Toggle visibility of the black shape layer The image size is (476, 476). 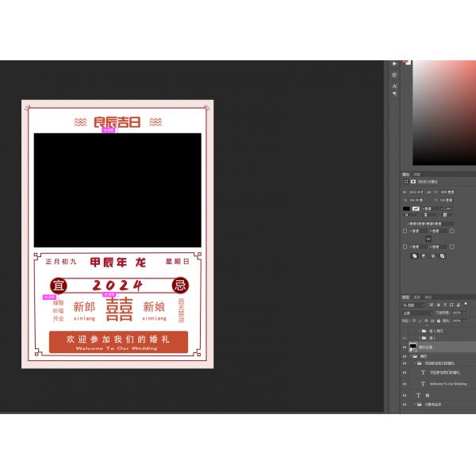(x=405, y=347)
